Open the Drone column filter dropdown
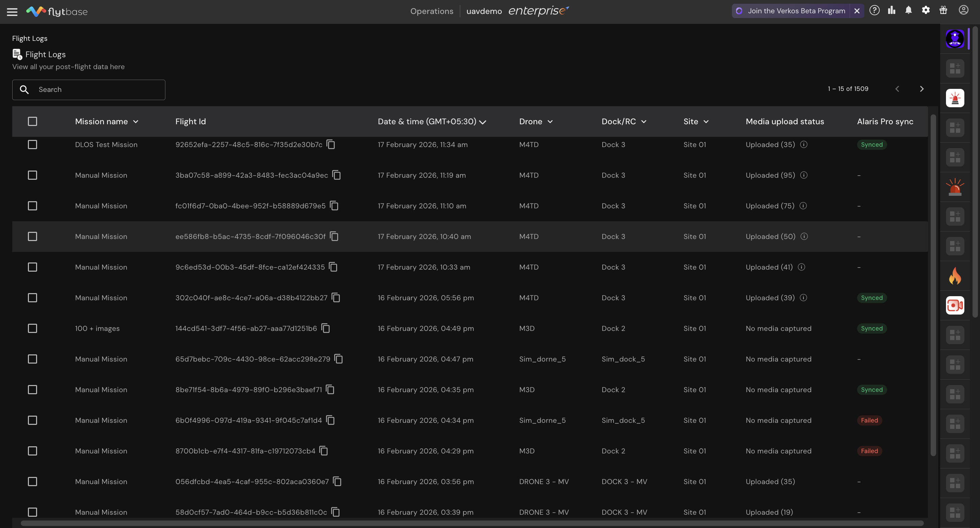This screenshot has height=528, width=980. coord(550,122)
